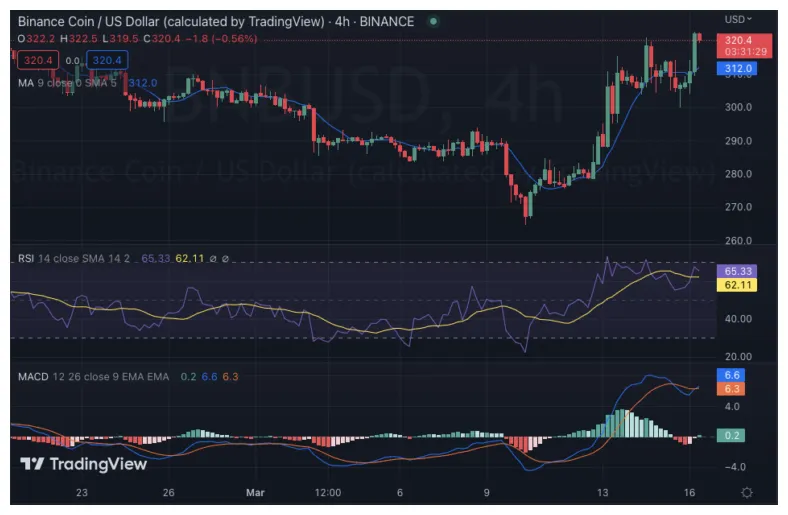The image size is (788, 515).
Task: Click the −1.8 (−0.56%) change value
Action: pos(221,39)
